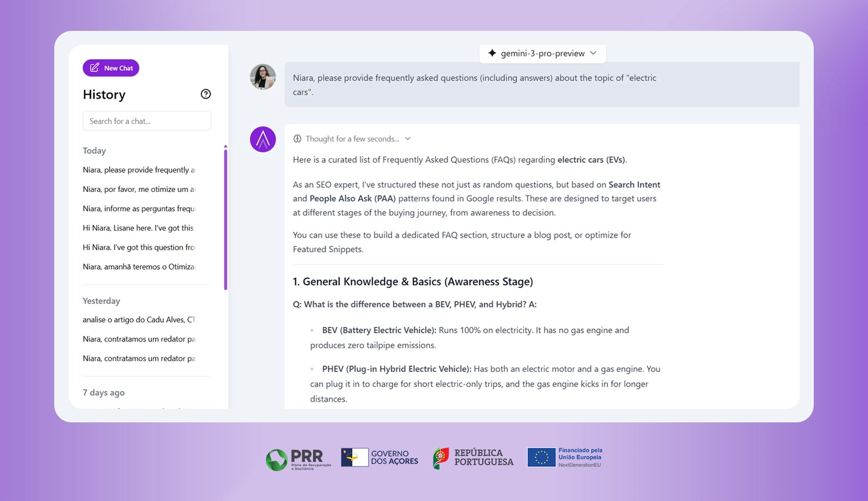Click the purple Niara assistant avatar
Screen dimensions: 868x501
(x=263, y=139)
